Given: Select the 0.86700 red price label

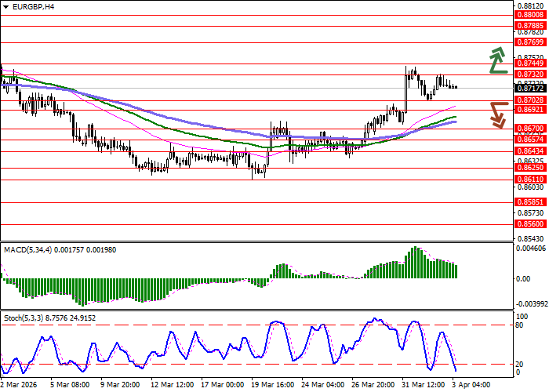Looking at the screenshot, I should click(530, 128).
